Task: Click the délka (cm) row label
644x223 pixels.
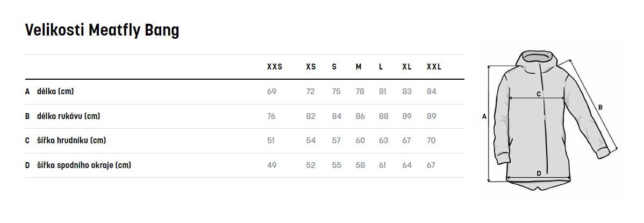Action: pyautogui.click(x=55, y=92)
